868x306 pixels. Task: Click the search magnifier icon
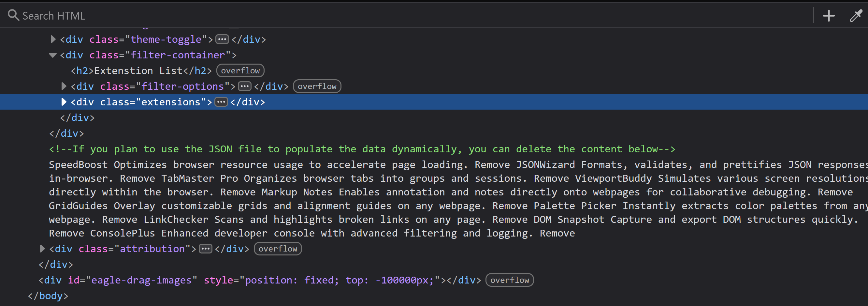point(13,15)
